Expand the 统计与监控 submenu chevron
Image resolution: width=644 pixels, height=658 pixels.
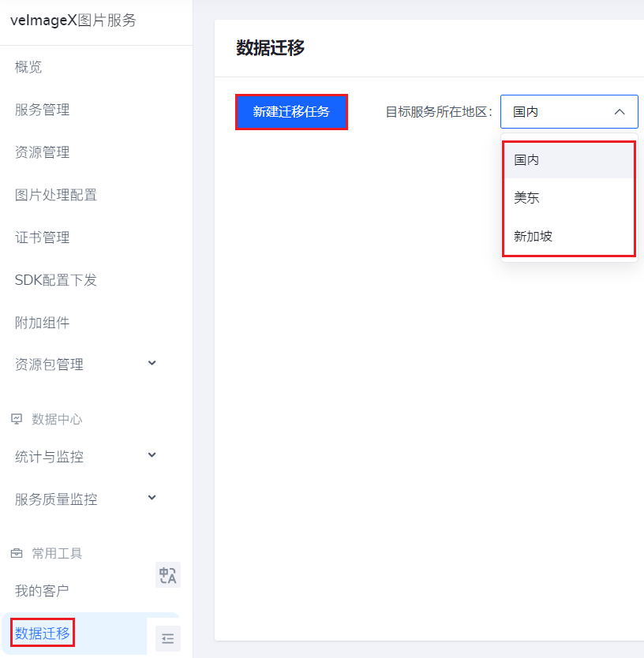pos(152,455)
